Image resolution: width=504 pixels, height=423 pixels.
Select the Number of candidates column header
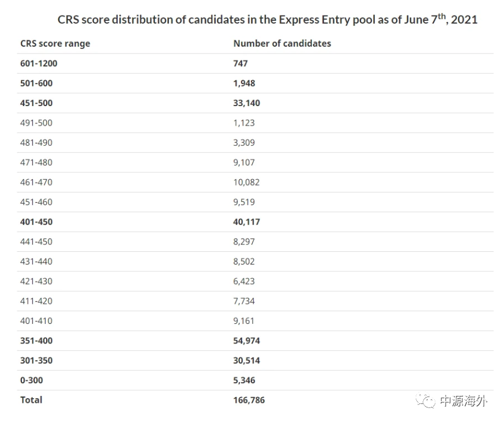(282, 43)
